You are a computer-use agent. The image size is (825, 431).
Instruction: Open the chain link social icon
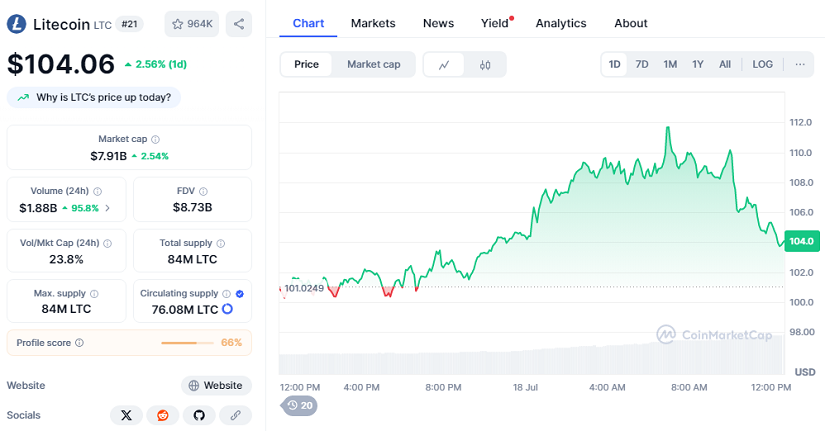coord(235,415)
